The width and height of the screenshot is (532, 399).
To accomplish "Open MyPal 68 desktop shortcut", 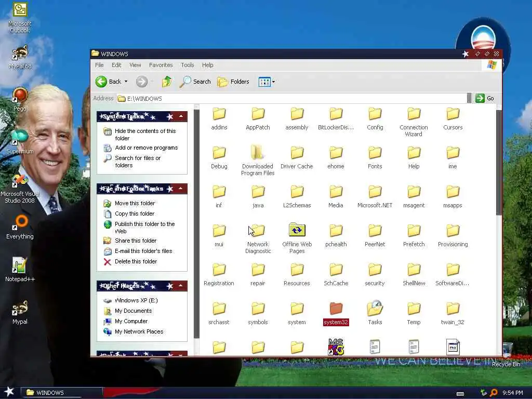I will [20, 57].
